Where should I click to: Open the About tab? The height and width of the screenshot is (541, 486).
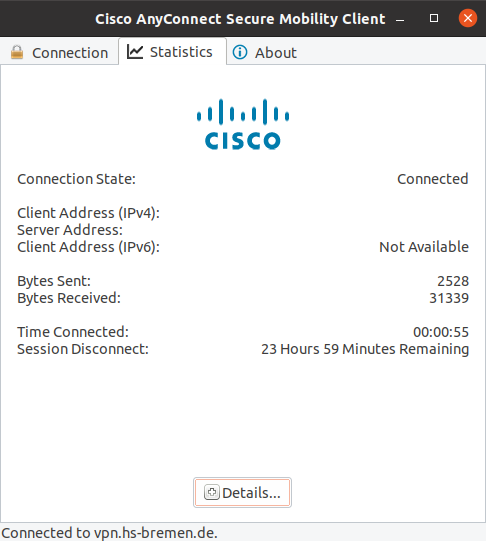pyautogui.click(x=265, y=52)
